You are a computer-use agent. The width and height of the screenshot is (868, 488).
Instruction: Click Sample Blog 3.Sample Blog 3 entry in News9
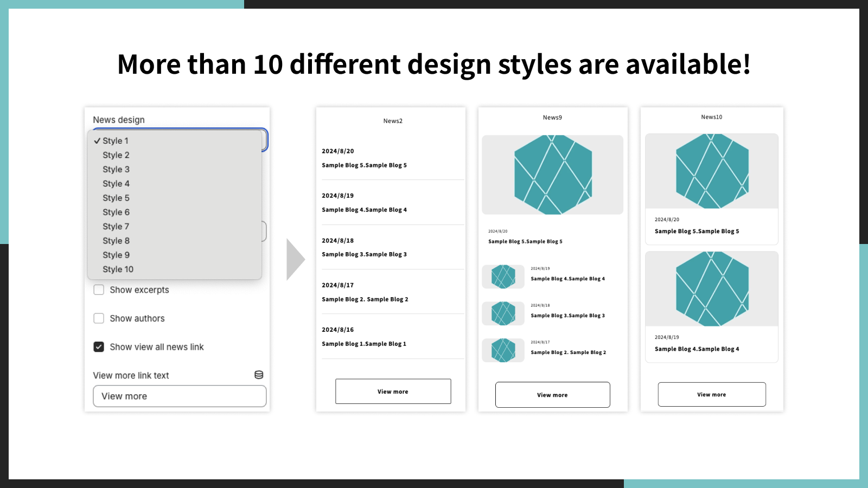567,315
